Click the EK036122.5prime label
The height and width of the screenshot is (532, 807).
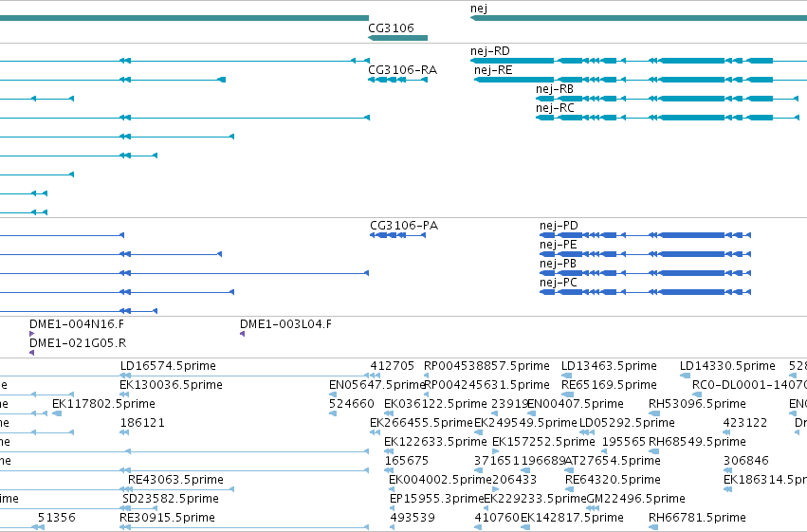(x=435, y=404)
